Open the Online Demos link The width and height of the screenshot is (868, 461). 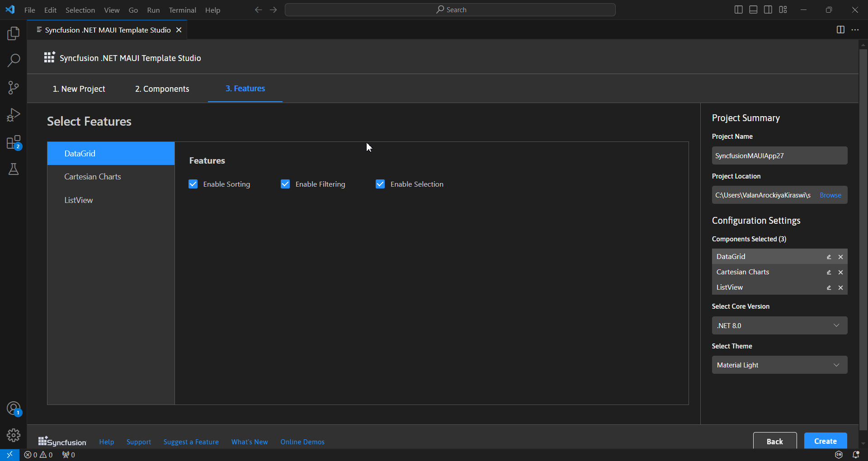click(x=302, y=442)
